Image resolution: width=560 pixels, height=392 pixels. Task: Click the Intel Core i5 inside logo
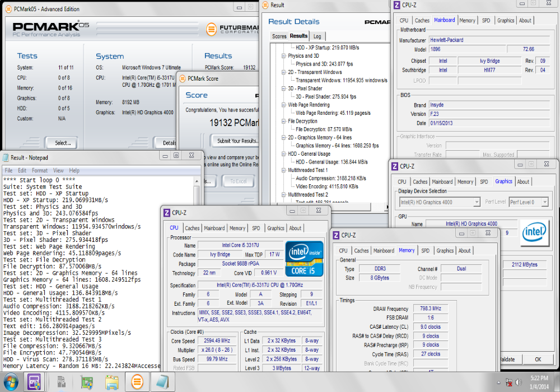click(305, 259)
